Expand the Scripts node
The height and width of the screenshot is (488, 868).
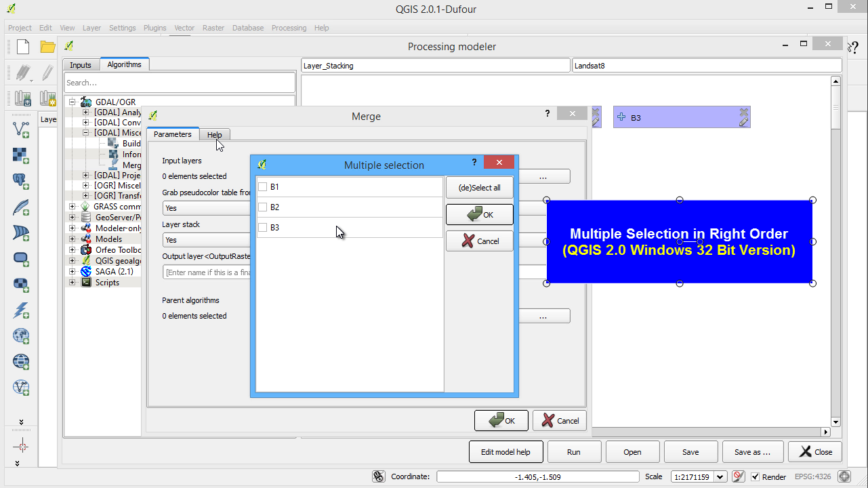(72, 282)
